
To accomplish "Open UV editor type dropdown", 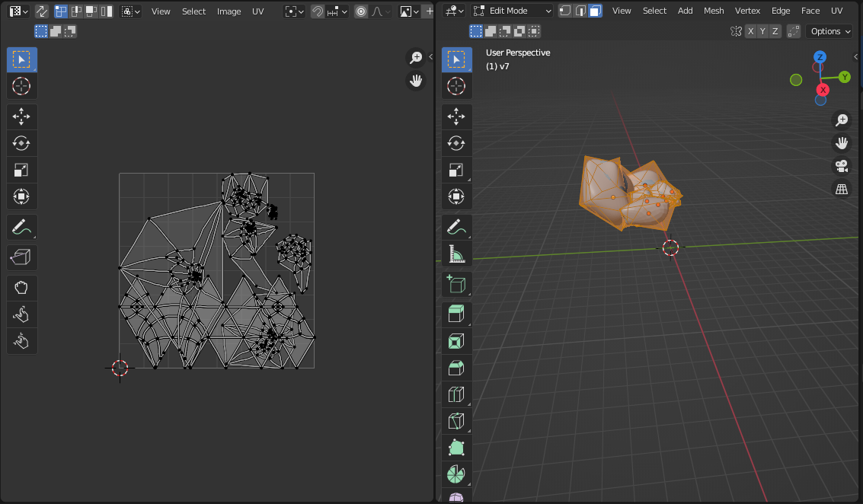I will (19, 11).
